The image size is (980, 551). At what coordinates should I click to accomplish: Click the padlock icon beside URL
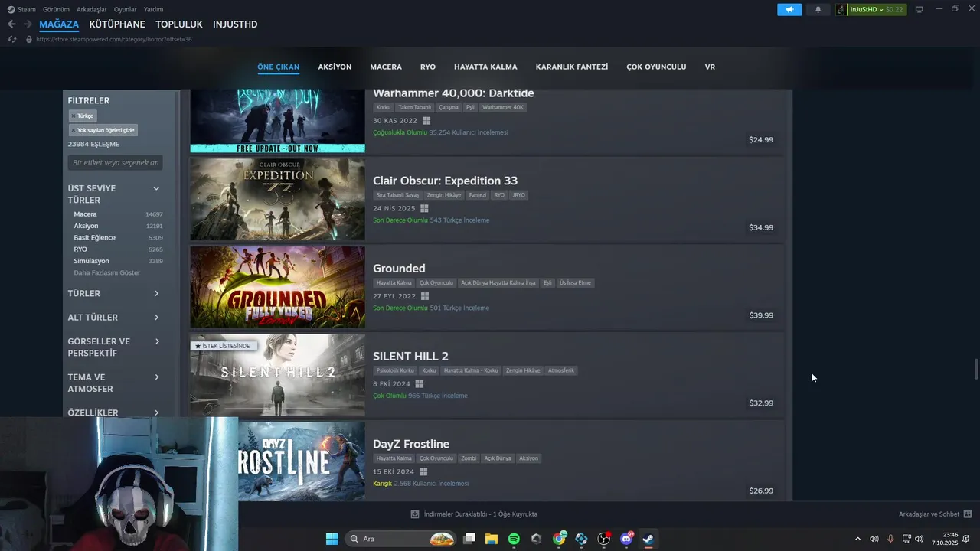(29, 39)
